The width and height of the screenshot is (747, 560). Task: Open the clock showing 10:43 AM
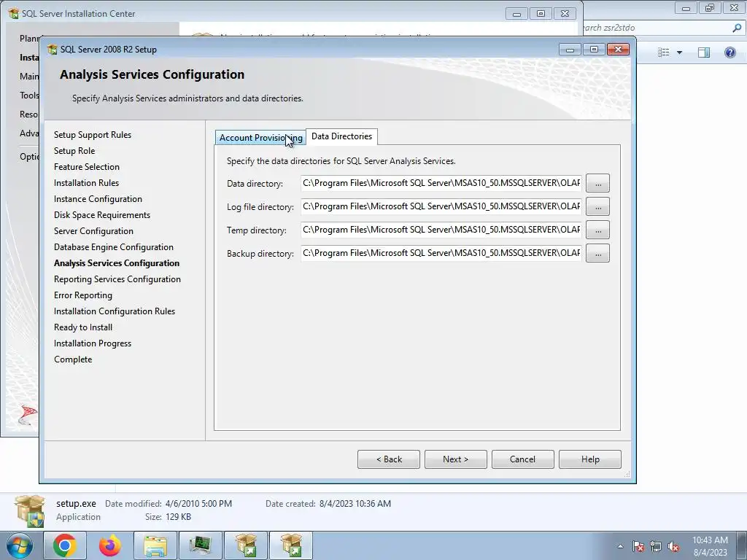(710, 546)
